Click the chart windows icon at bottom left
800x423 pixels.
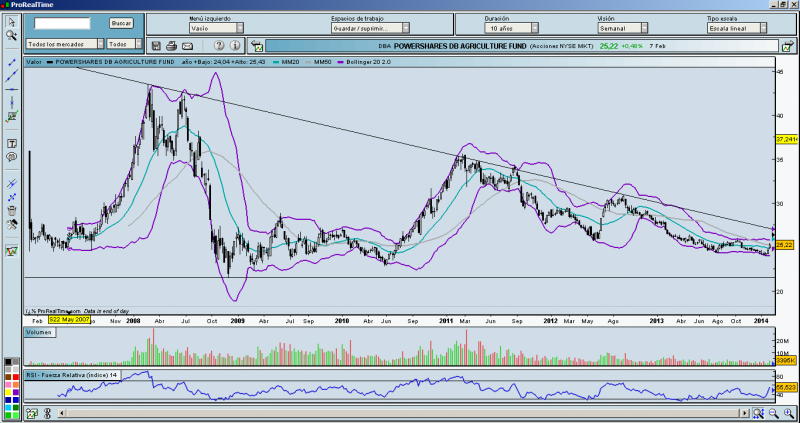coord(32,413)
